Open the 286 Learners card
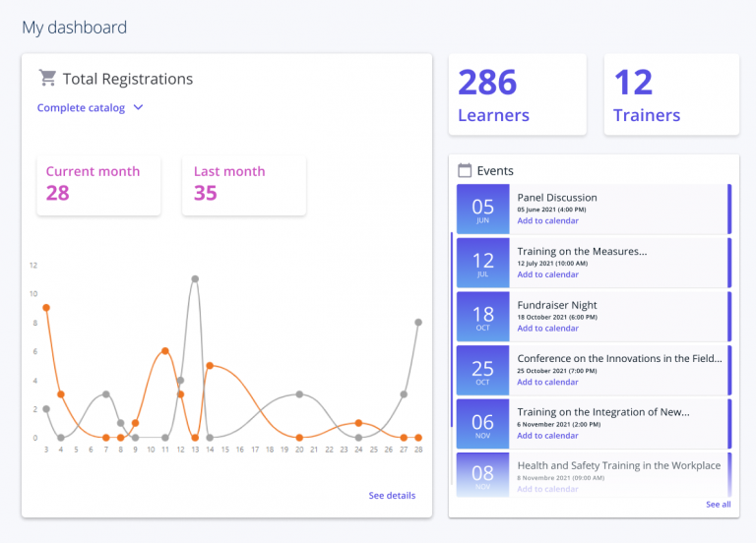The width and height of the screenshot is (756, 543). 518,94
